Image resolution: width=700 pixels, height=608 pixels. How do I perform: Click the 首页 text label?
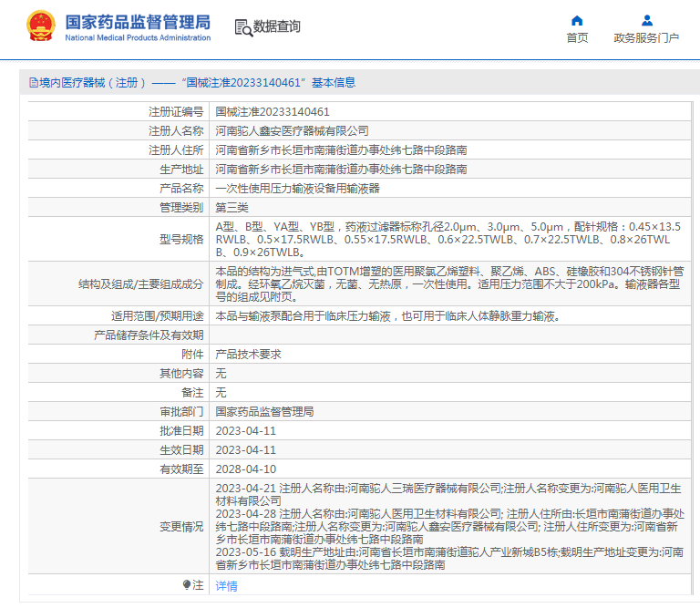577,38
